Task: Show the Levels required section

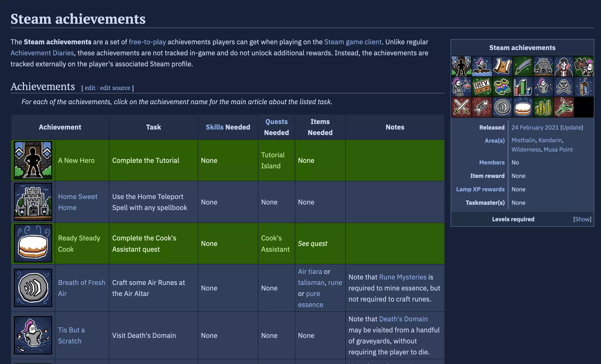Action: [x=582, y=219]
